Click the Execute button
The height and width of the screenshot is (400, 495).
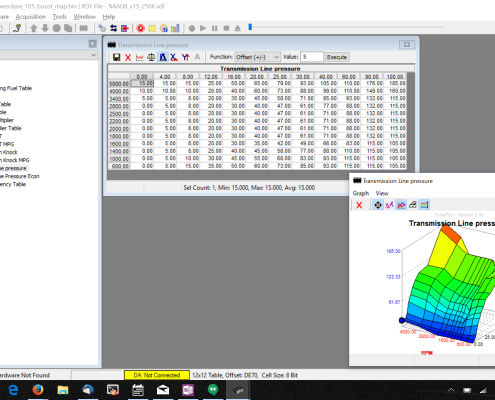point(337,57)
